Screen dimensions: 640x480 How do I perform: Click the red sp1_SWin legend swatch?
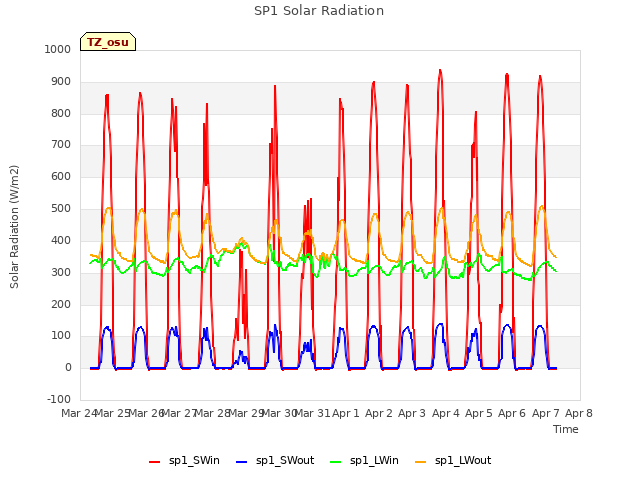click(155, 462)
